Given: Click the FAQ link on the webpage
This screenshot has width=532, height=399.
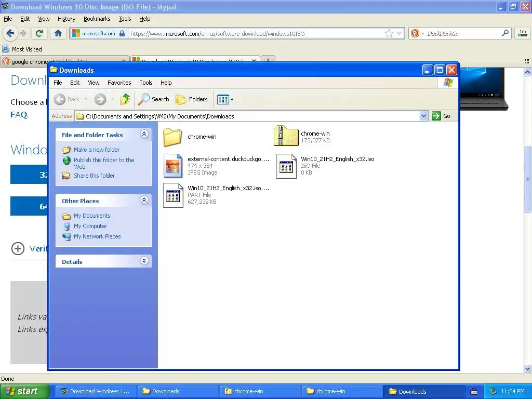Looking at the screenshot, I should pyautogui.click(x=19, y=114).
